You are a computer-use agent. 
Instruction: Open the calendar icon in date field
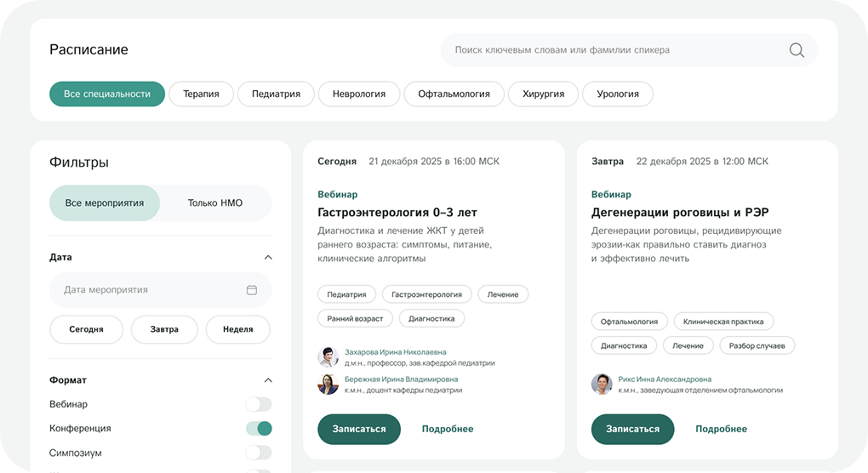tap(251, 290)
